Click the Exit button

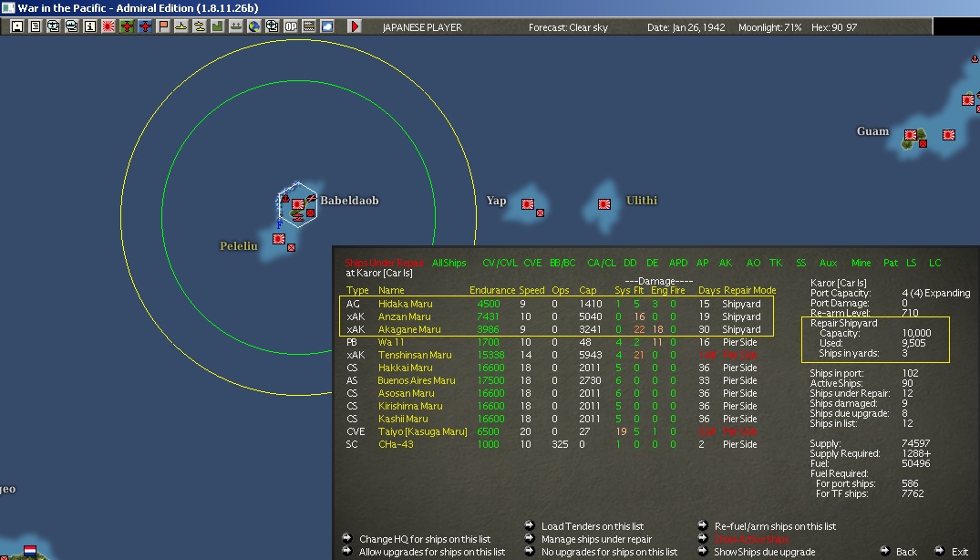pyautogui.click(x=959, y=552)
